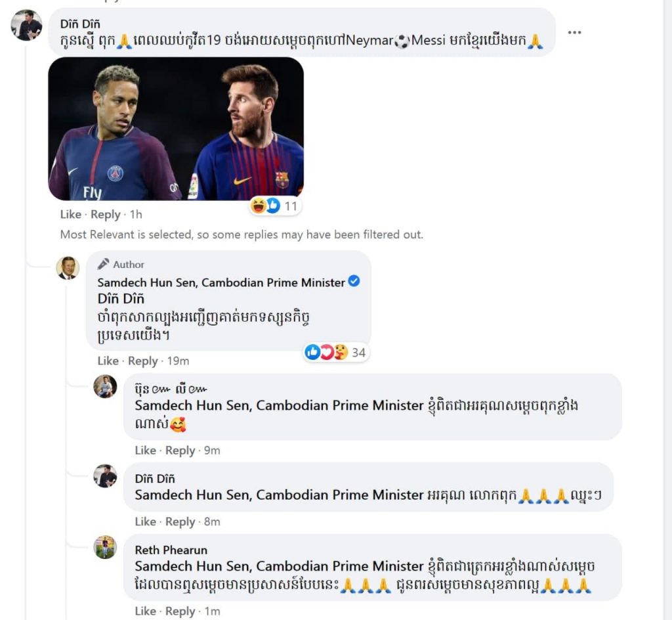Open the Neymar and Messi photo
This screenshot has height=620, width=672.
176,129
